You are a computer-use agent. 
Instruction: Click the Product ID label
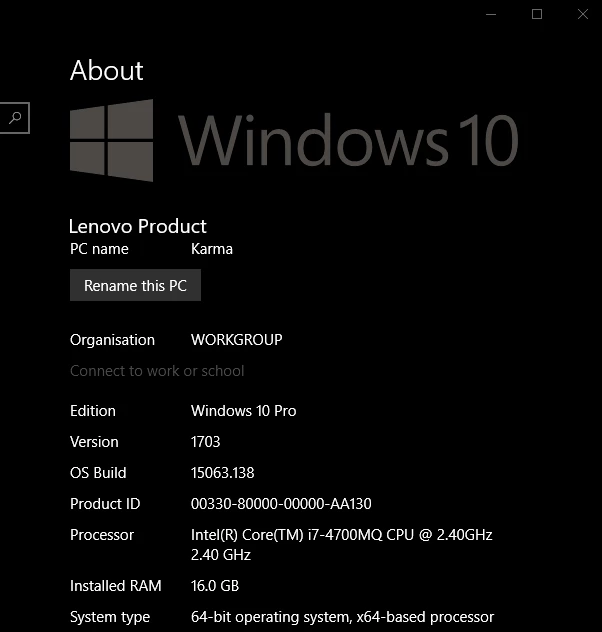pos(105,504)
